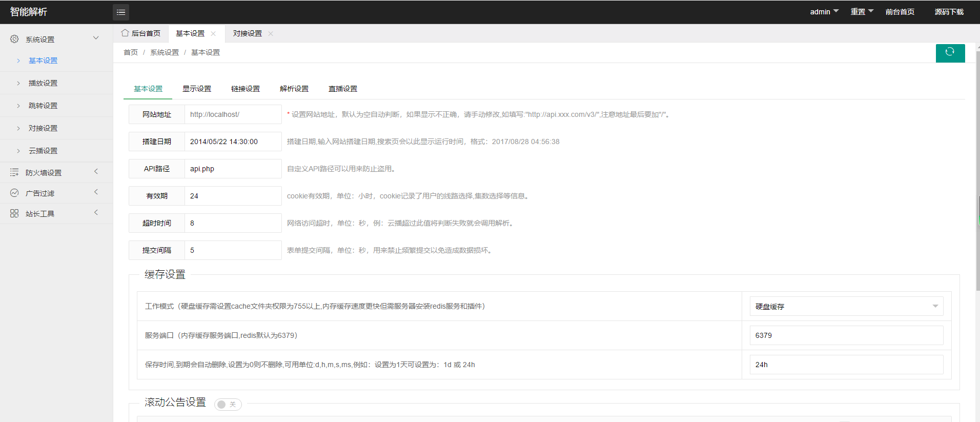Expand the 站长工具 menu chevron
Viewport: 980px width, 422px height.
pos(96,213)
